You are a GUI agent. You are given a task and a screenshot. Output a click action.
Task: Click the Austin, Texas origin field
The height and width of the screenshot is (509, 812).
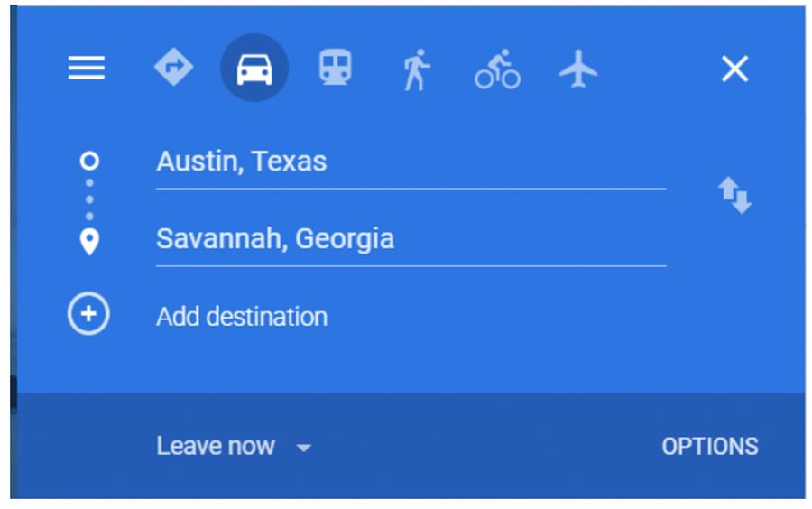coord(411,162)
